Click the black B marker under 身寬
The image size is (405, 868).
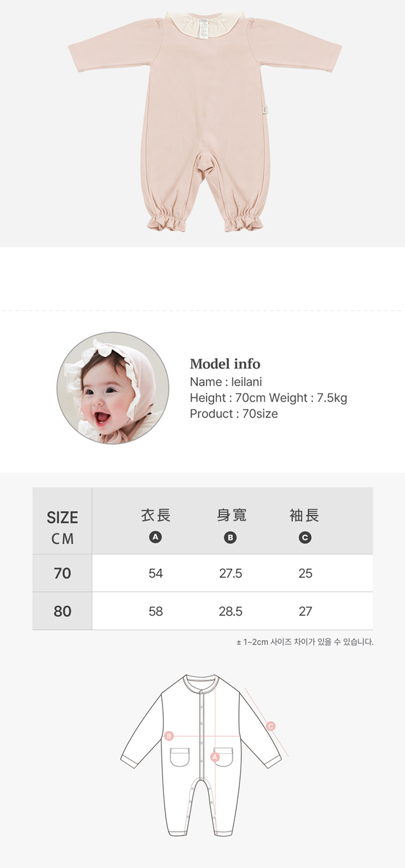tap(230, 537)
